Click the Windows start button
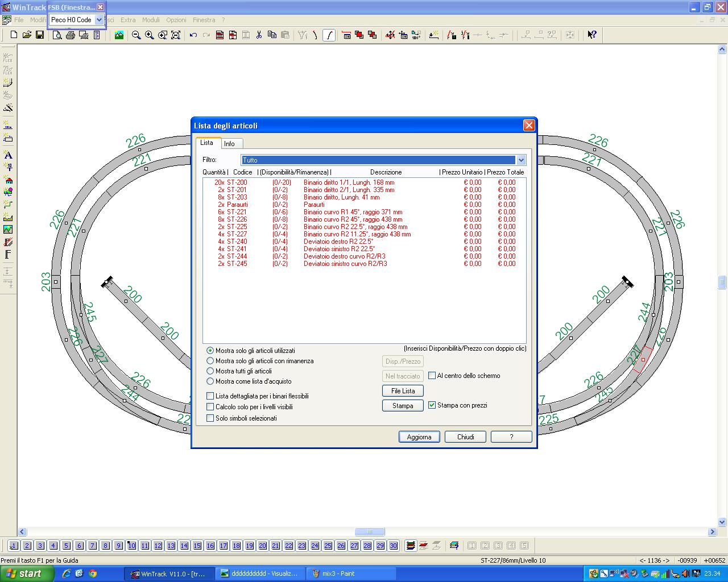 click(x=27, y=573)
